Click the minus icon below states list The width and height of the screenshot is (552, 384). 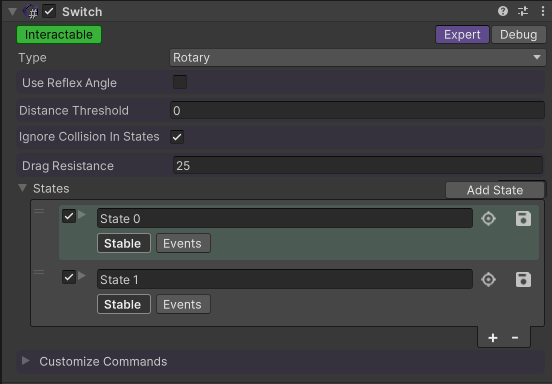(x=515, y=338)
